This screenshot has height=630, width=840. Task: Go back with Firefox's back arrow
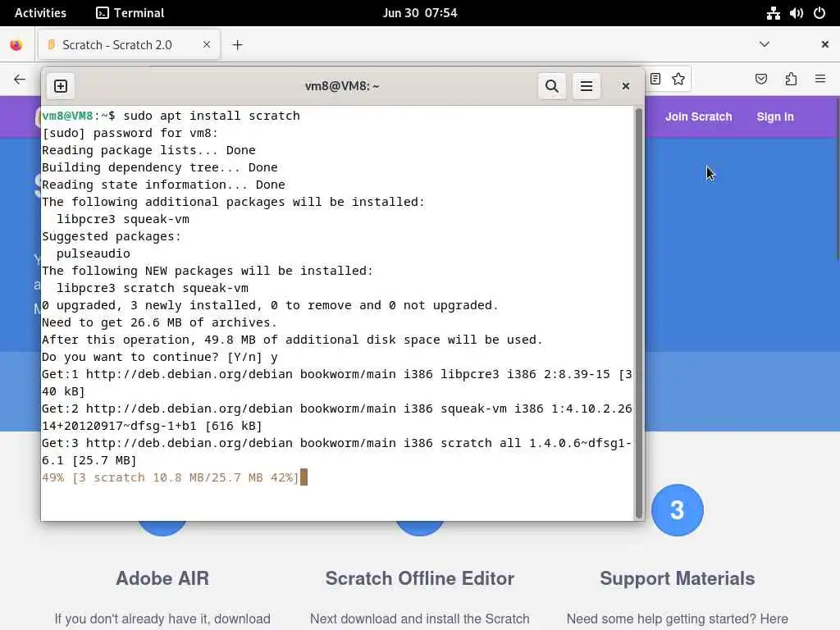(x=20, y=80)
